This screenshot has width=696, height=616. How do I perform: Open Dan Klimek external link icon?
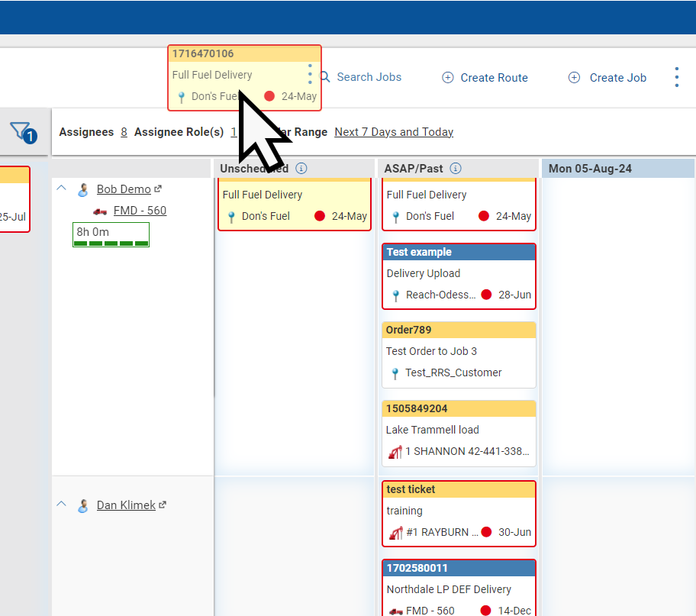pos(163,505)
